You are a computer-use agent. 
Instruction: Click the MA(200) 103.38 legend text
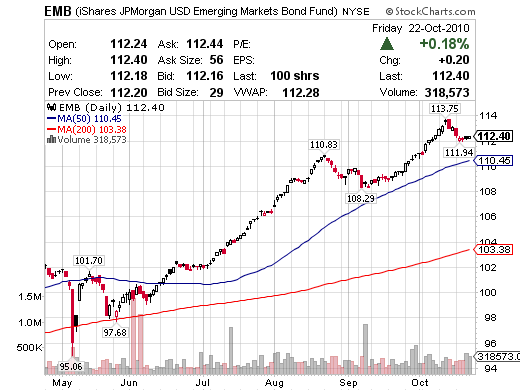click(x=92, y=129)
